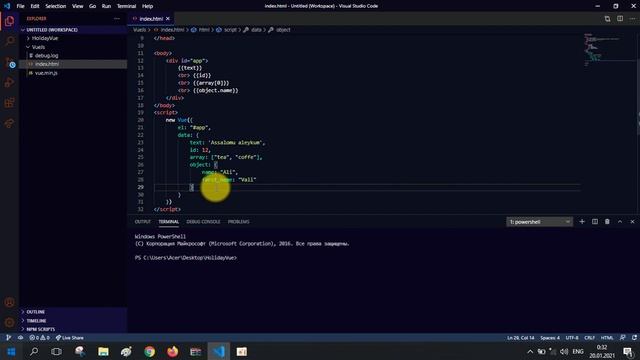This screenshot has height=360, width=640.
Task: Open vue.min.js file in explorer
Action: [73, 73]
